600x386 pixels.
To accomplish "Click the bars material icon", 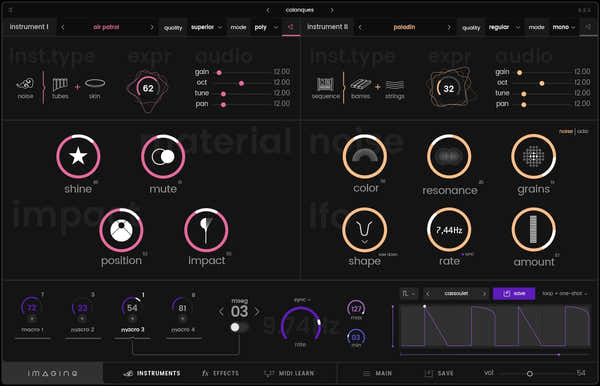I will [x=361, y=85].
